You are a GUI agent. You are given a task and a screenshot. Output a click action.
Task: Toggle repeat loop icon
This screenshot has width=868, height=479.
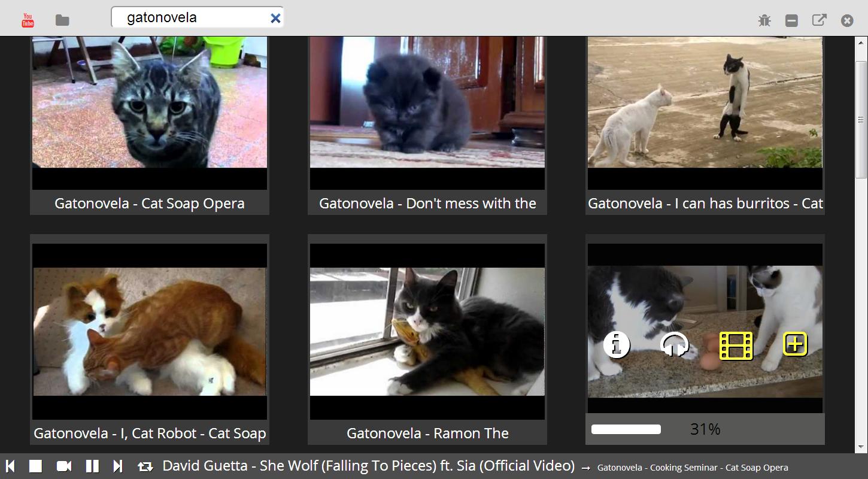click(x=145, y=466)
